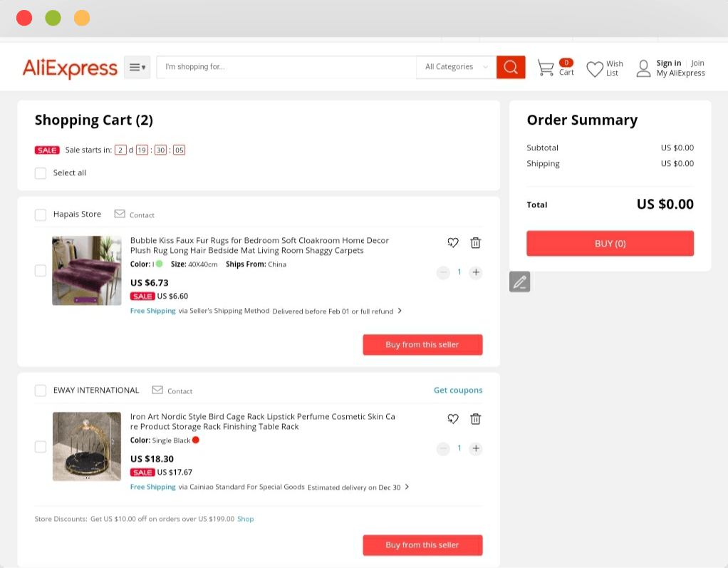728x568 pixels.
Task: Check the EWAY INTERNATIONAL store checkbox
Action: [x=41, y=391]
